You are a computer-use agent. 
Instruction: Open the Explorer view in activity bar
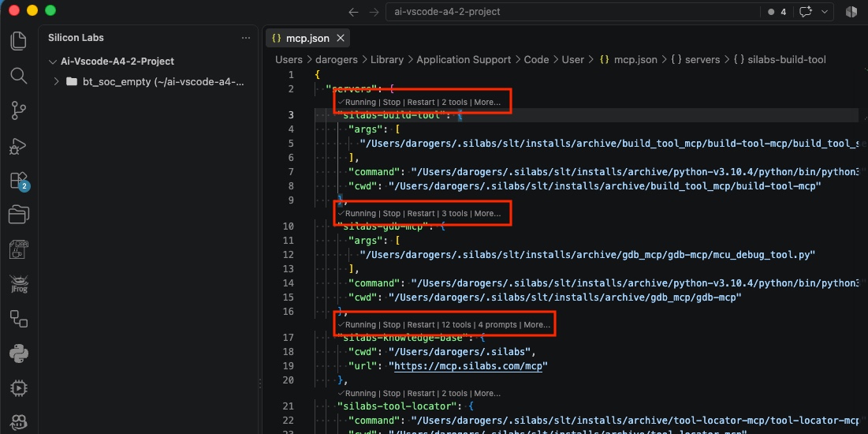[18, 41]
